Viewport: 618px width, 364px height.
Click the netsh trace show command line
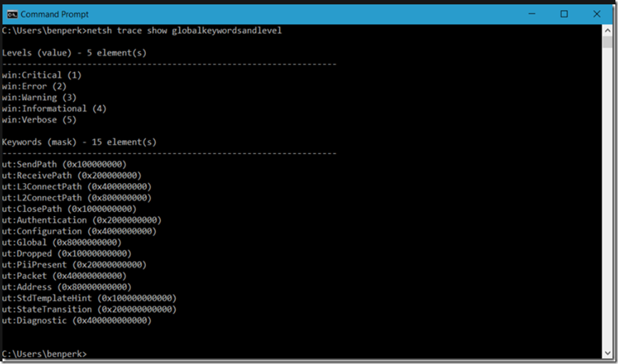[142, 31]
